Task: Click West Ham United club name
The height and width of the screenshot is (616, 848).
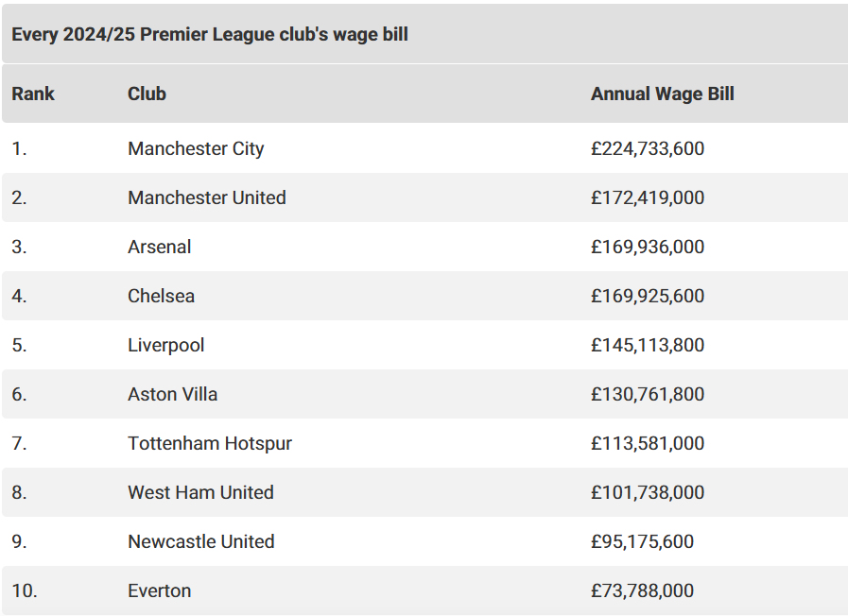Action: (200, 493)
